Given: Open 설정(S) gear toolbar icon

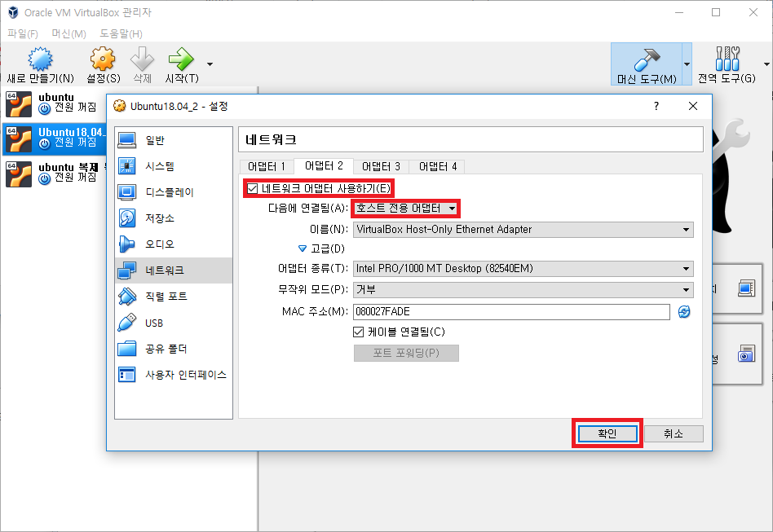Looking at the screenshot, I should tap(103, 59).
